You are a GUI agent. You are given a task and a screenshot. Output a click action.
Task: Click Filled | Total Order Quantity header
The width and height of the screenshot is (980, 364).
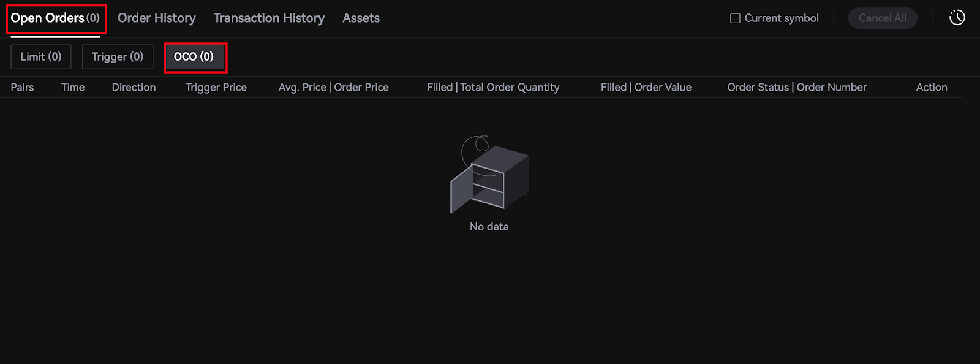tap(493, 88)
